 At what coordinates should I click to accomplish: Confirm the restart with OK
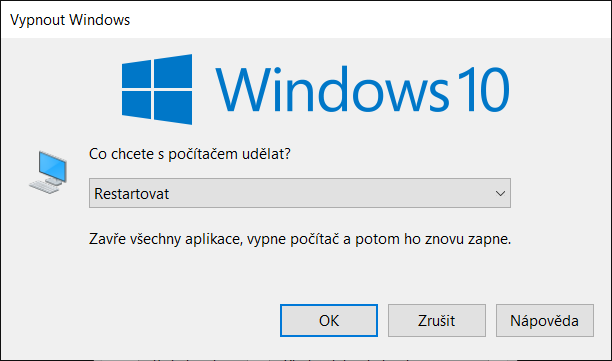[x=329, y=320]
